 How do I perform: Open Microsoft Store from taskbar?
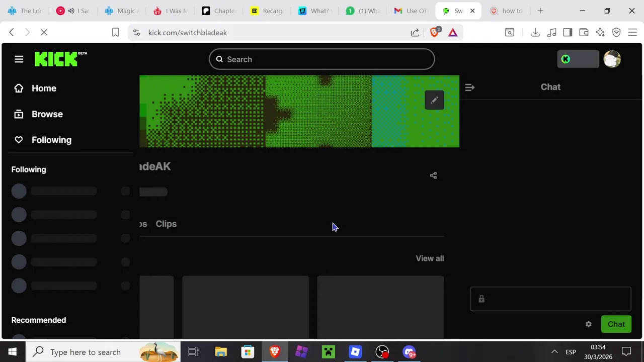pyautogui.click(x=248, y=352)
